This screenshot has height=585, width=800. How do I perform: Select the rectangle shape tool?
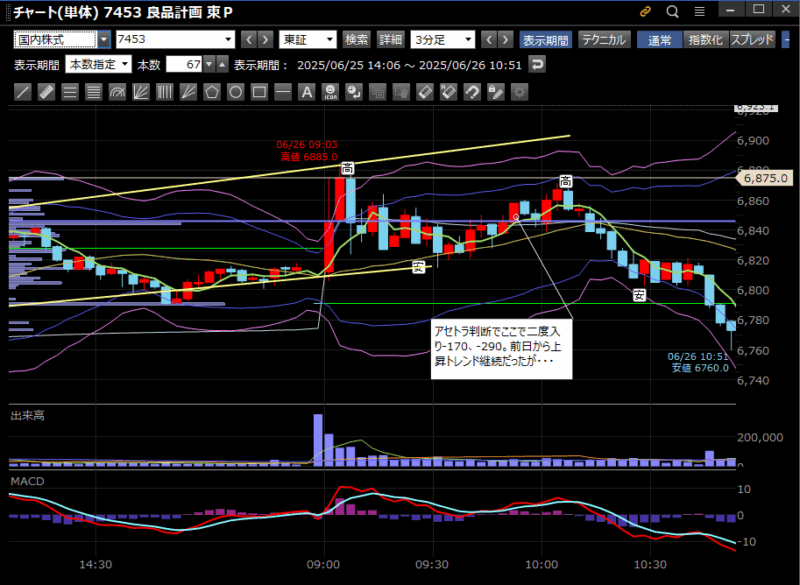pos(259,92)
